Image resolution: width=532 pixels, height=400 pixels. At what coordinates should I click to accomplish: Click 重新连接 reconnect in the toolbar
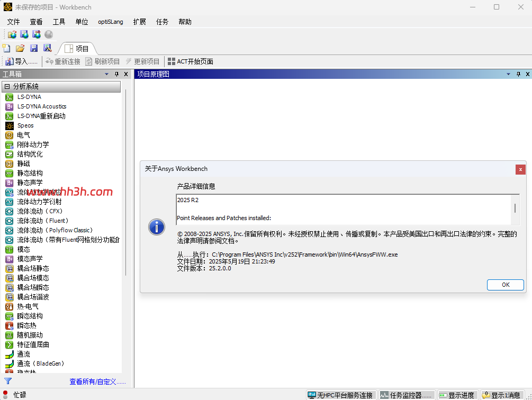click(63, 61)
